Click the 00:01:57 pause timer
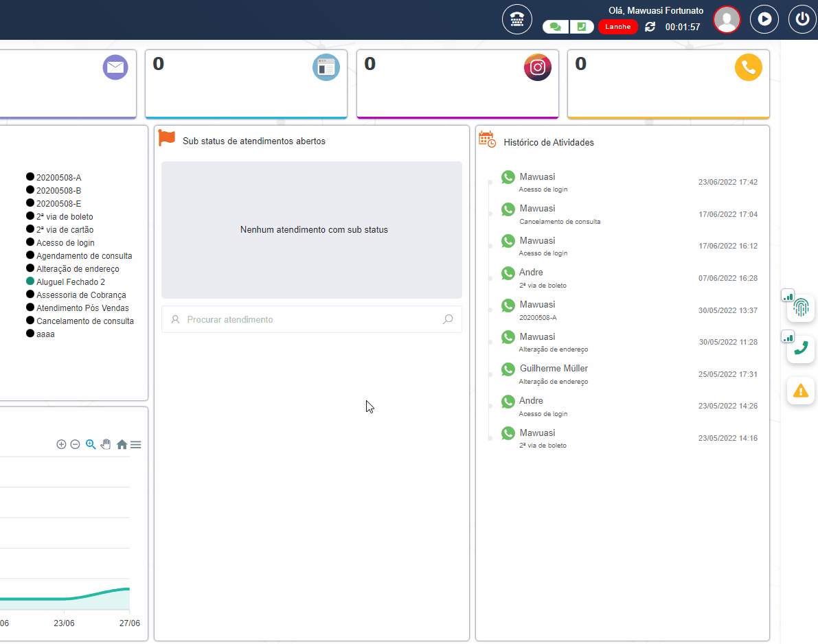The image size is (818, 644). pos(683,27)
